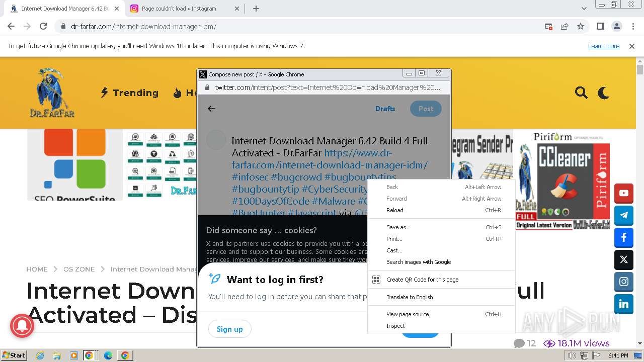The width and height of the screenshot is (644, 362).
Task: Open Windows Explorer from taskbar
Action: 57,355
